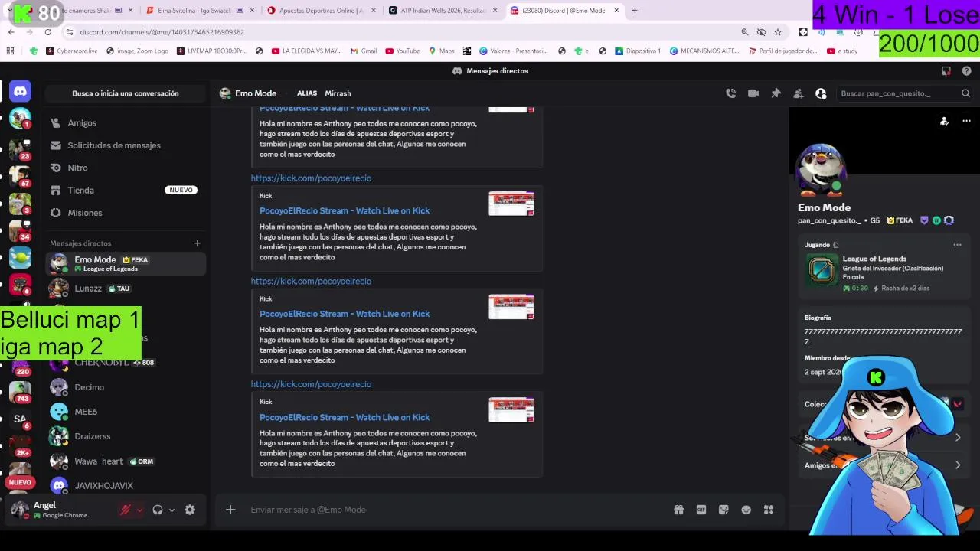Start a voice call with Emo Mode
Image resolution: width=980 pixels, height=551 pixels.
pos(731,93)
